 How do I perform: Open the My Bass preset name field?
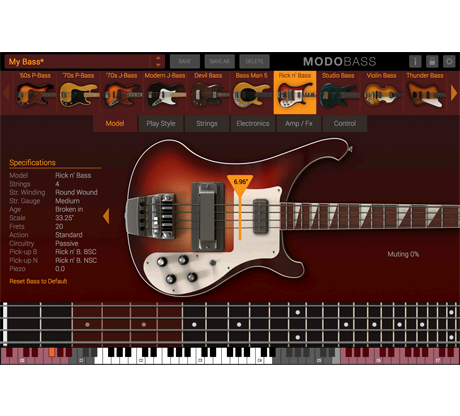77,62
